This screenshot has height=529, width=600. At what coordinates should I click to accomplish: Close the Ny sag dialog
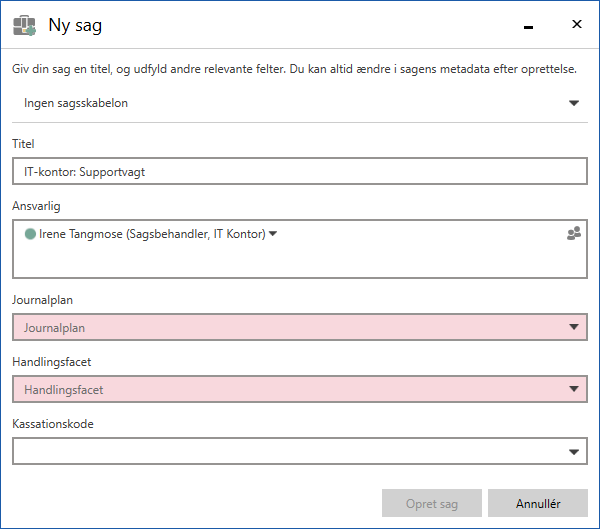[x=577, y=24]
